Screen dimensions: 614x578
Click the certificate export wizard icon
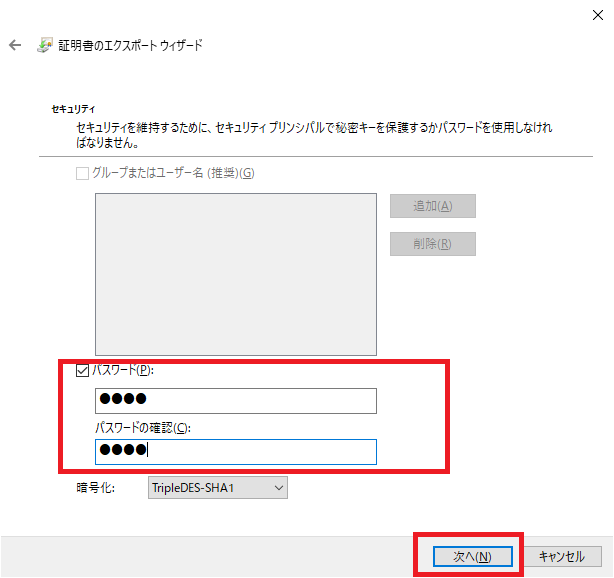coord(45,45)
